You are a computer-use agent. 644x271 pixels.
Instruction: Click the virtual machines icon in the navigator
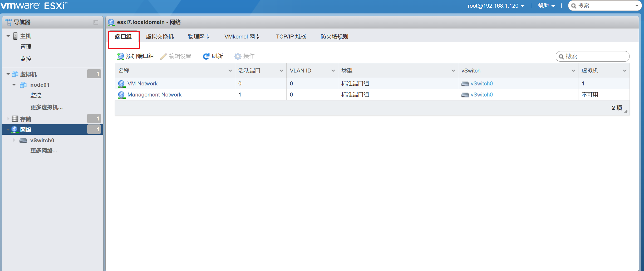tap(15, 74)
